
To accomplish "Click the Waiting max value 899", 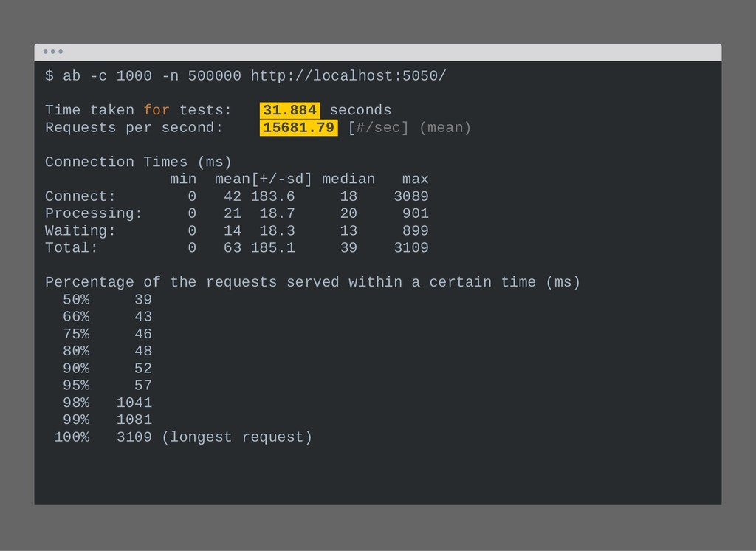I will (415, 230).
